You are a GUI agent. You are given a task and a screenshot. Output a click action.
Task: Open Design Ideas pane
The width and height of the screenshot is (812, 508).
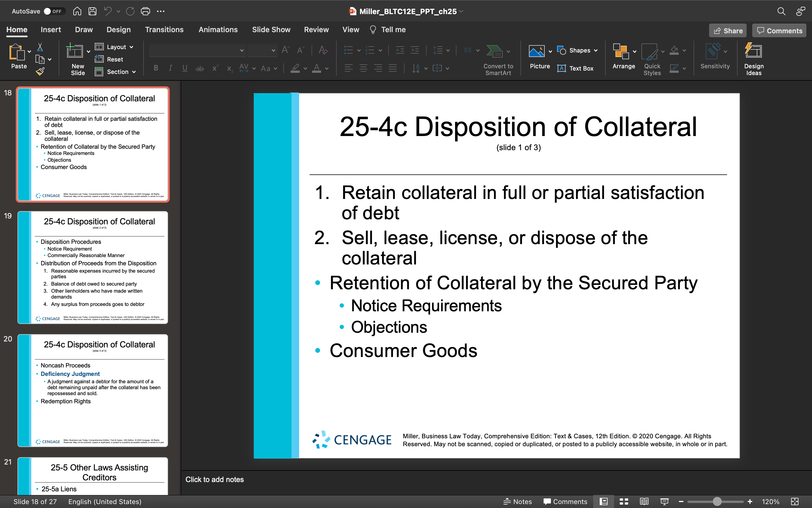click(x=754, y=59)
